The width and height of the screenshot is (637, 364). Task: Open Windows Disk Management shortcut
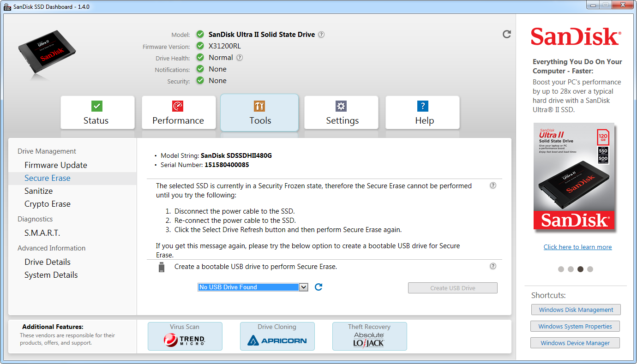point(576,310)
